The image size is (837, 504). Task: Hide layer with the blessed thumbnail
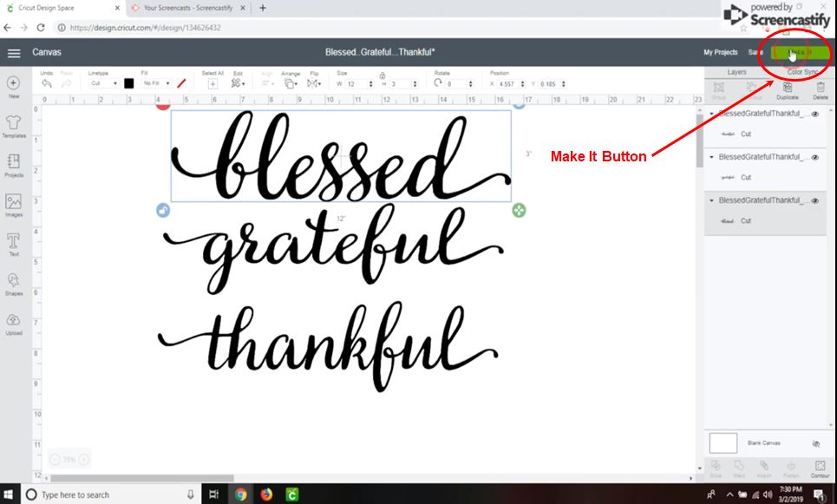[815, 200]
